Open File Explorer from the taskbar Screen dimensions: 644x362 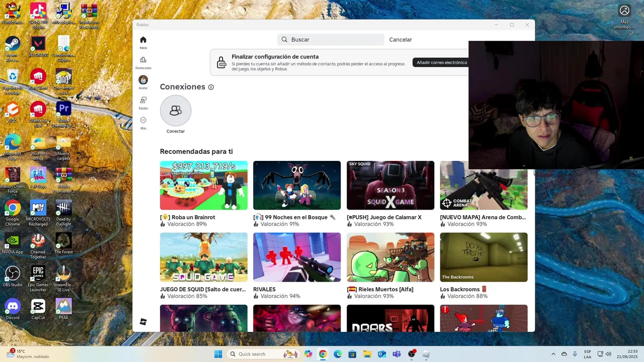367,354
